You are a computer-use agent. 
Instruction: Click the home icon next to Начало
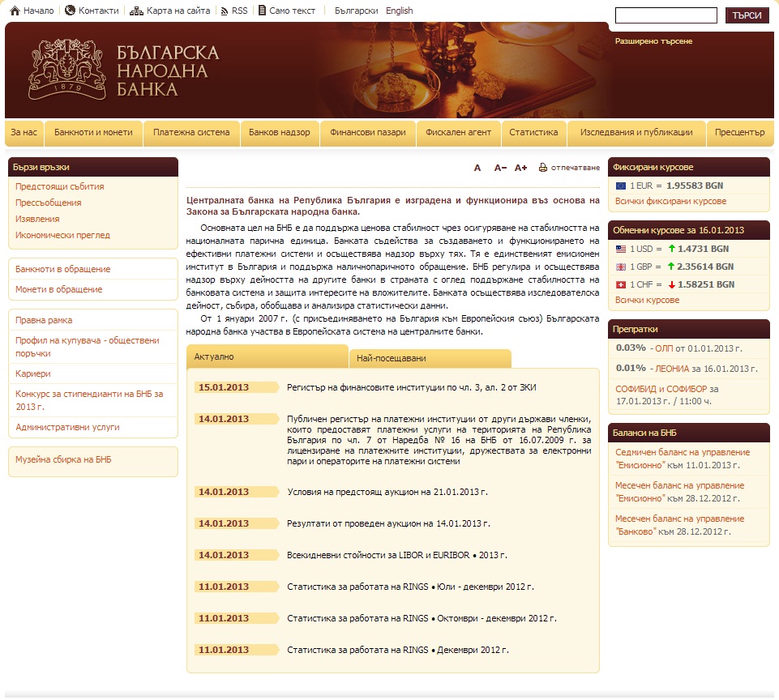pyautogui.click(x=15, y=11)
